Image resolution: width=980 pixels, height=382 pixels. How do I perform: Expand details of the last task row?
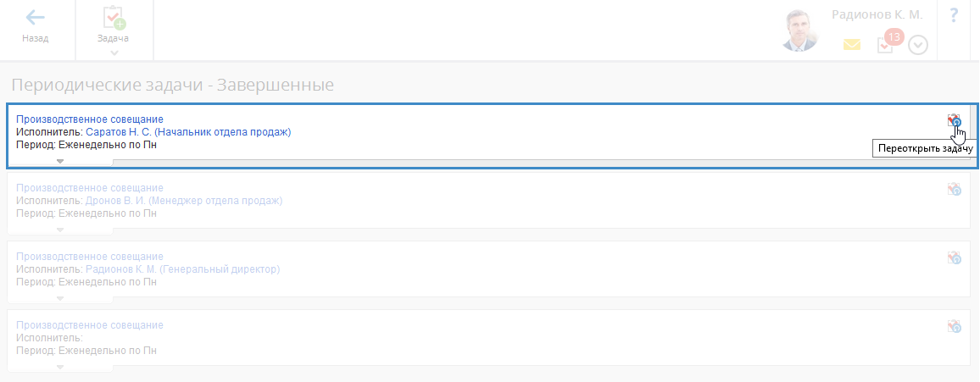[59, 367]
